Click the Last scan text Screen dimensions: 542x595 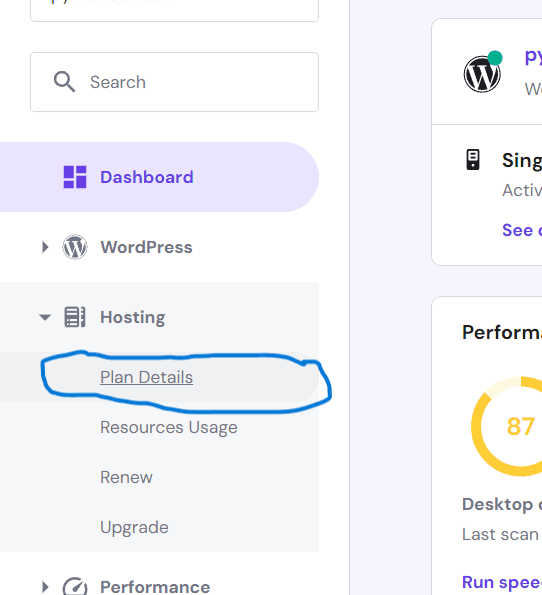500,534
